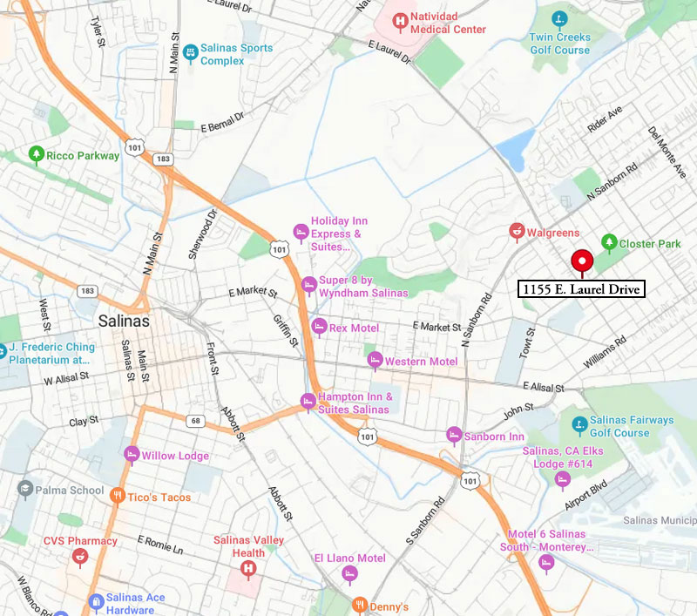Viewport: 697px width, 616px height.
Task: Select the red location pin marker
Action: click(582, 261)
